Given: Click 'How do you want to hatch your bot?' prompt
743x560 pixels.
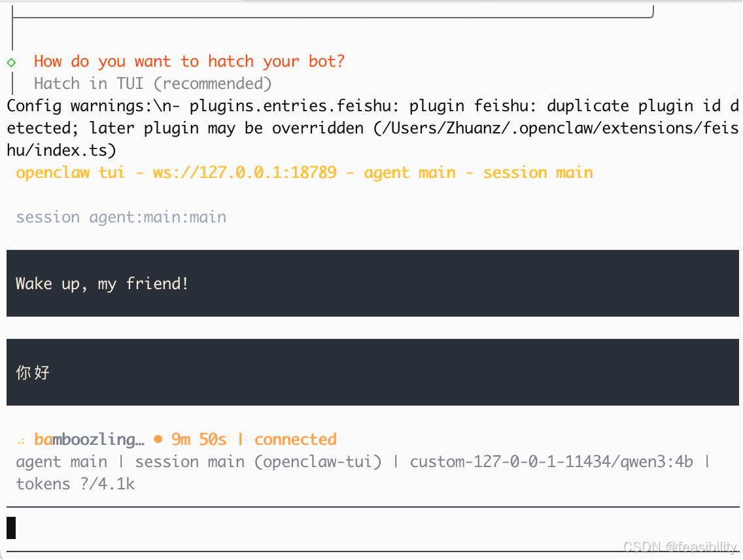Looking at the screenshot, I should click(189, 61).
